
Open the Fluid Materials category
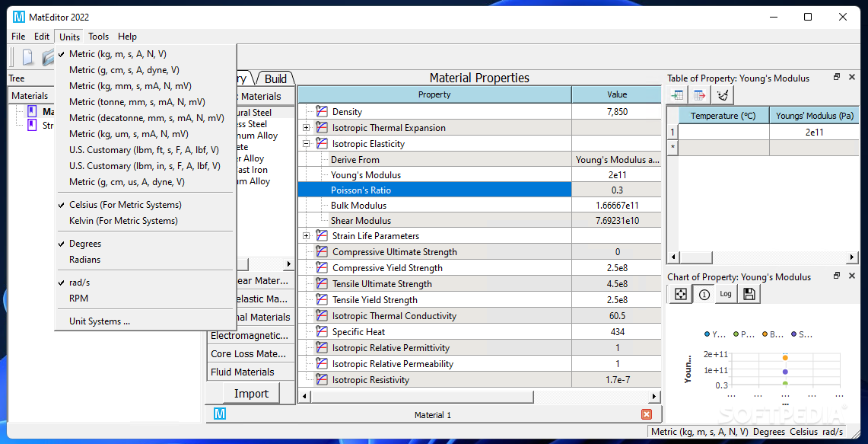(x=251, y=372)
